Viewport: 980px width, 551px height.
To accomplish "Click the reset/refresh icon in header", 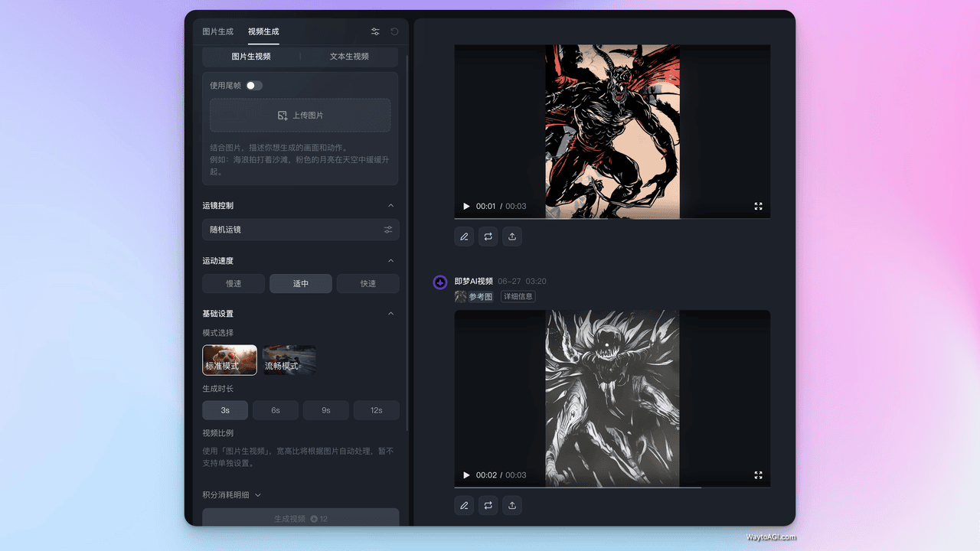I will (x=394, y=31).
